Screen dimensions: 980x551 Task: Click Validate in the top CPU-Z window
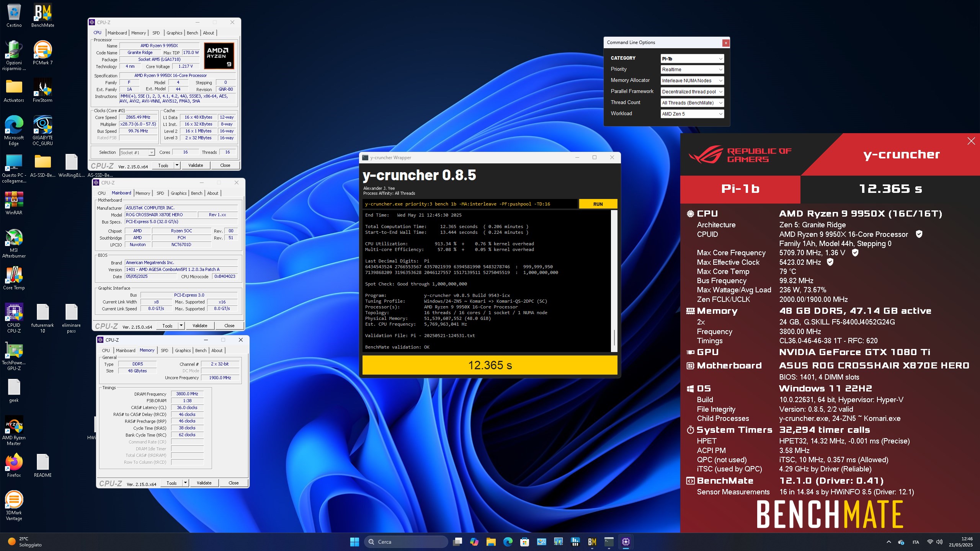pyautogui.click(x=196, y=165)
